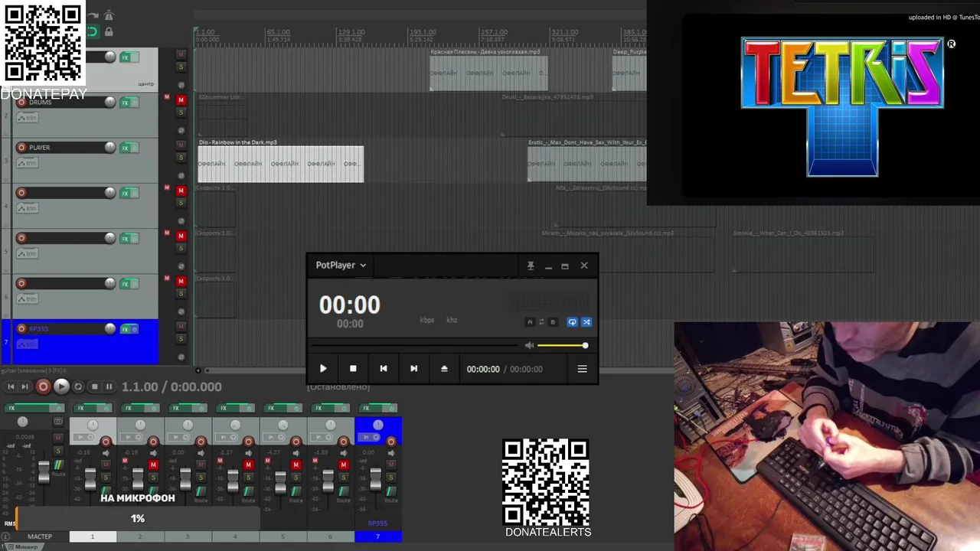Arm RP355 track for recording
This screenshot has width=980, height=551.
click(21, 329)
